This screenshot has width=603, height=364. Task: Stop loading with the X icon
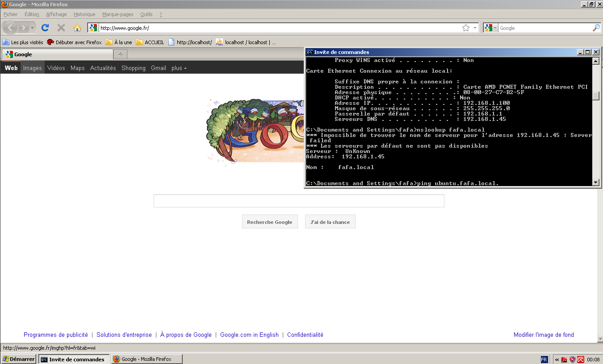(x=61, y=28)
